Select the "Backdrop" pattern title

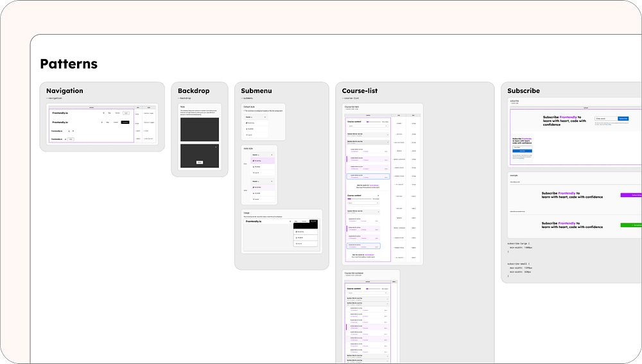(x=194, y=91)
